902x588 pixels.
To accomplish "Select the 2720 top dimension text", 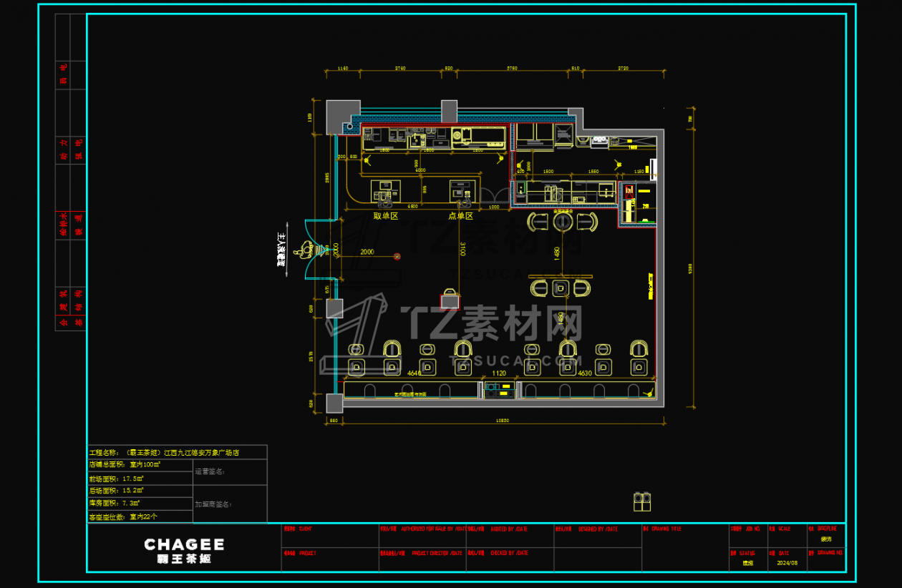I will 623,68.
